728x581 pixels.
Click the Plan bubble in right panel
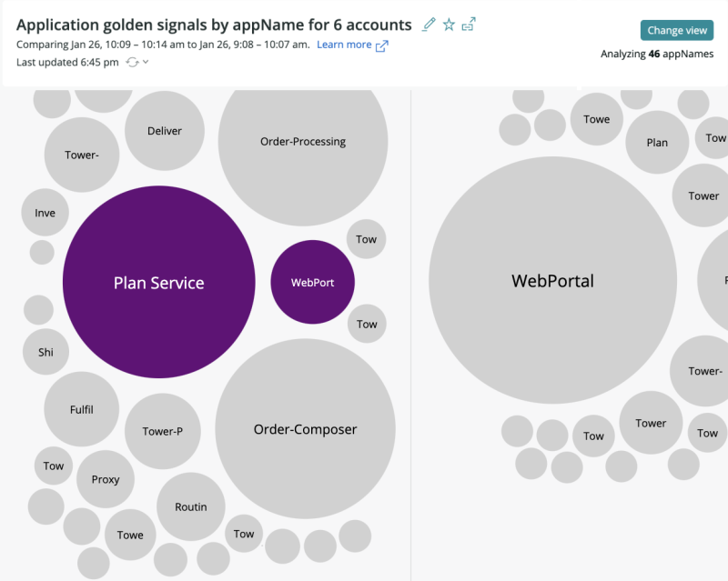(657, 143)
